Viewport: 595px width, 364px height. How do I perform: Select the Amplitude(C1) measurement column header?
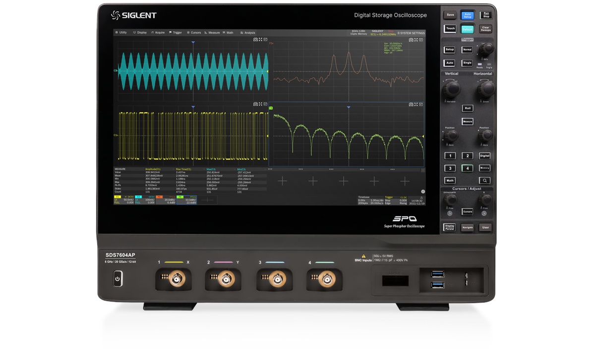coord(153,169)
